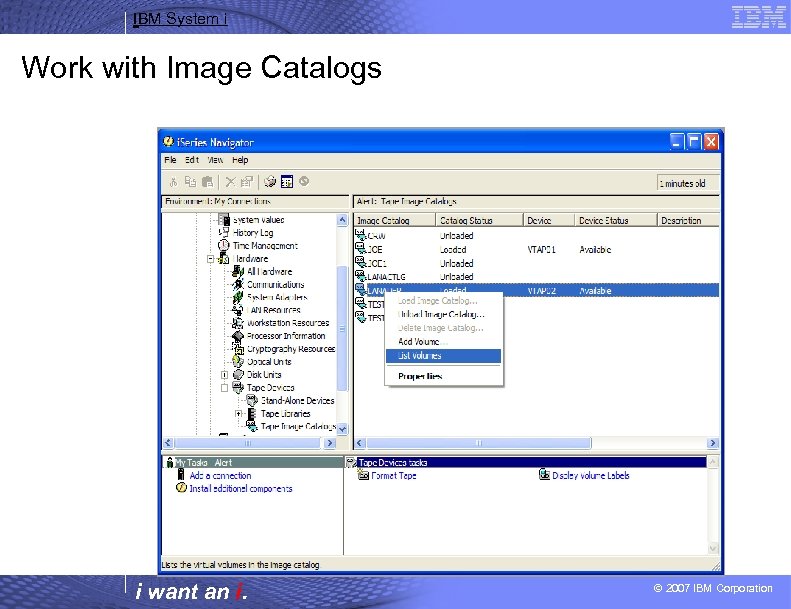
Task: Click the Cut toolbar icon
Action: coord(173,182)
